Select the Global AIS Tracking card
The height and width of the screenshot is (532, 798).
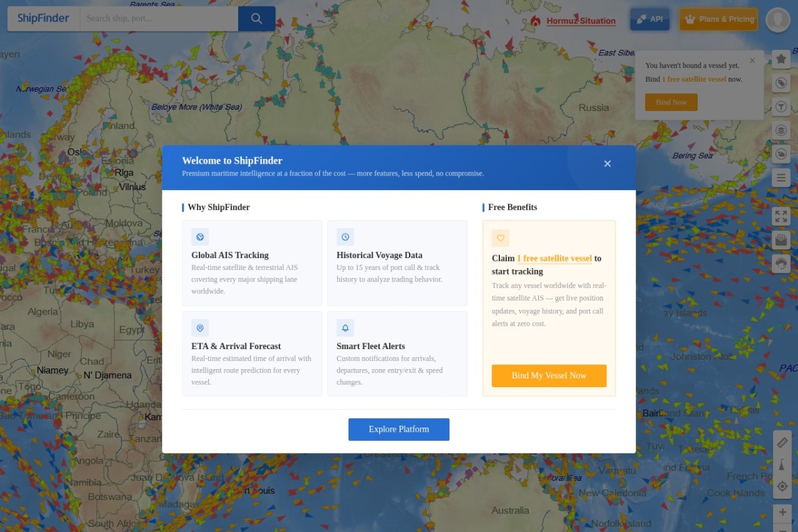pyautogui.click(x=252, y=263)
